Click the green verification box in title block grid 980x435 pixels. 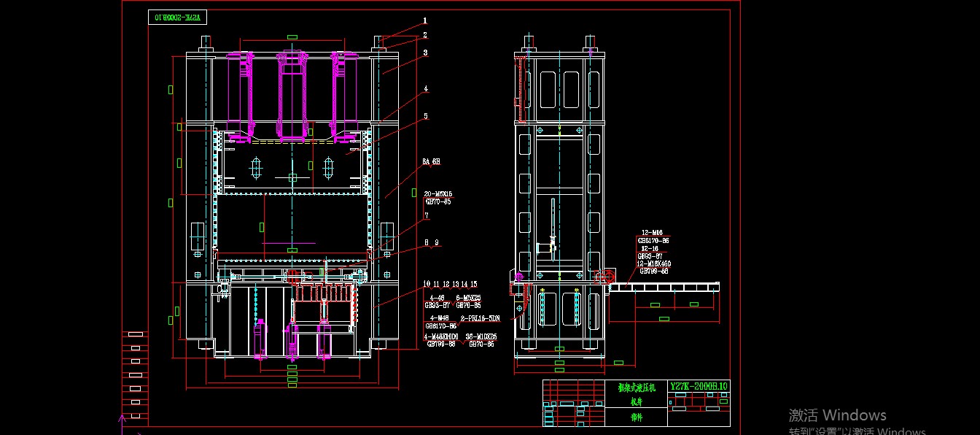point(723,401)
